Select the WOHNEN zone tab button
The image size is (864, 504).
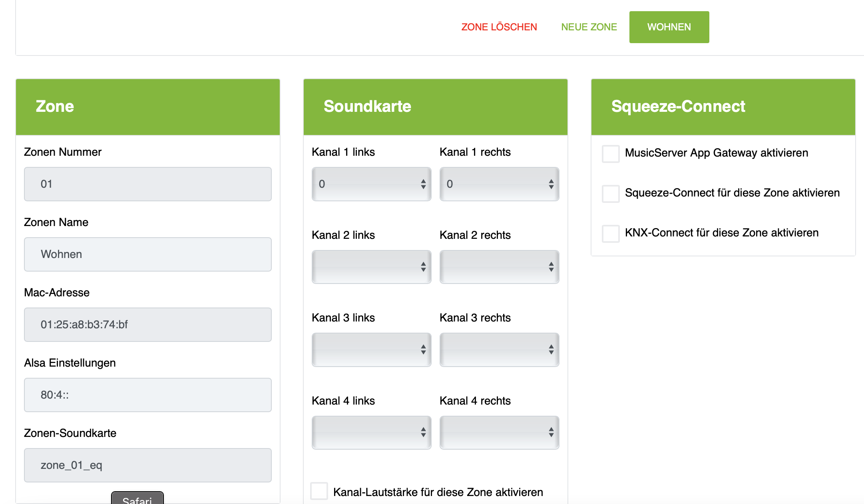coord(669,27)
